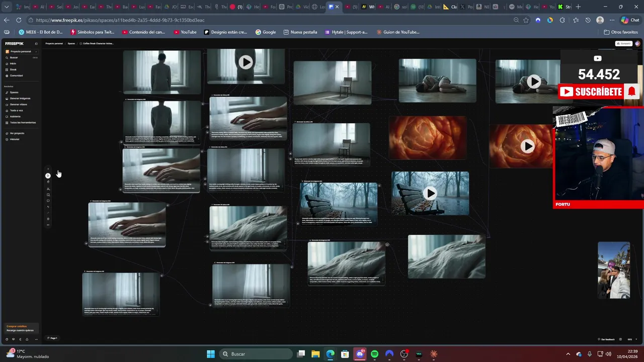Click the undo arrow in canvas toolbar
This screenshot has width=644, height=362.
pyautogui.click(x=48, y=207)
